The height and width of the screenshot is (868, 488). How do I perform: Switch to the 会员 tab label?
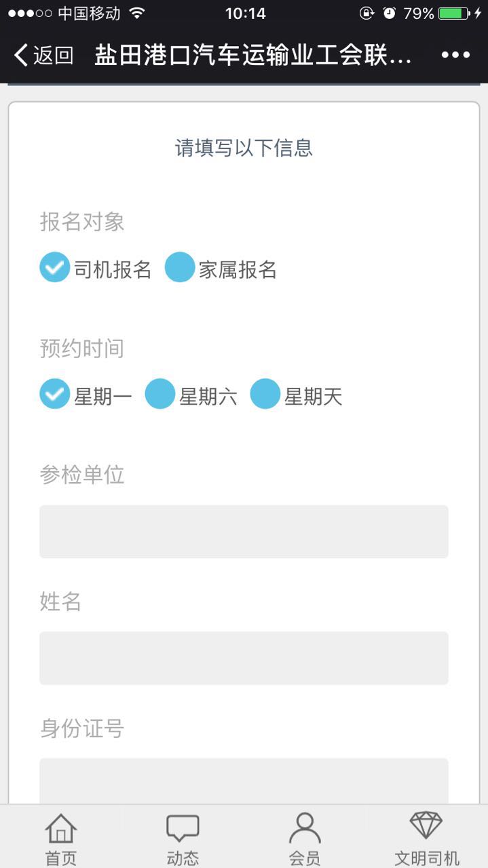(305, 858)
